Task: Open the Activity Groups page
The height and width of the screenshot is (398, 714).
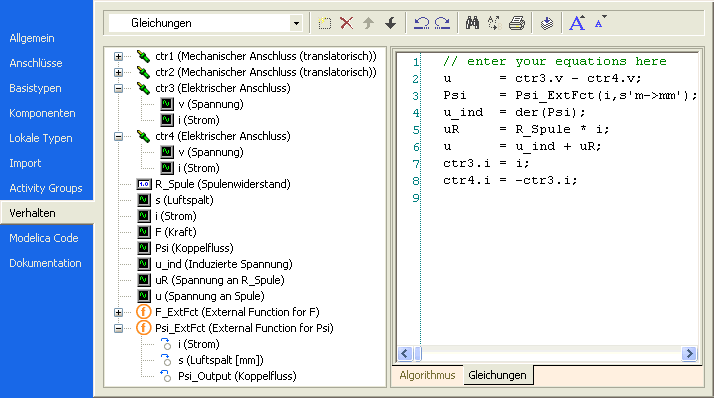Action: pyautogui.click(x=46, y=189)
